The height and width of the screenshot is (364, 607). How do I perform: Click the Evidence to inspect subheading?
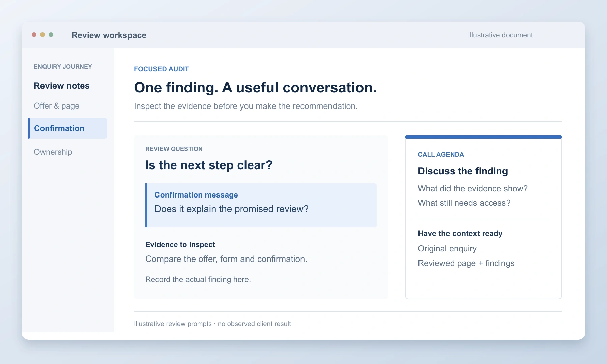pyautogui.click(x=180, y=245)
